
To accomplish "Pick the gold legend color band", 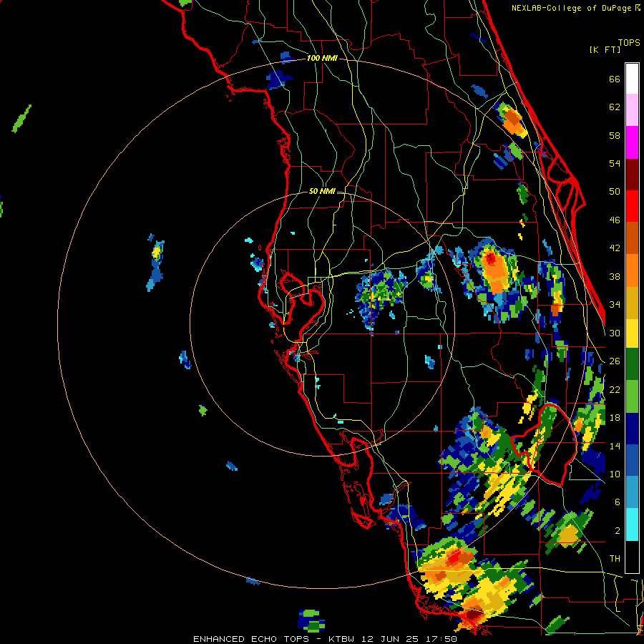I will tap(632, 303).
